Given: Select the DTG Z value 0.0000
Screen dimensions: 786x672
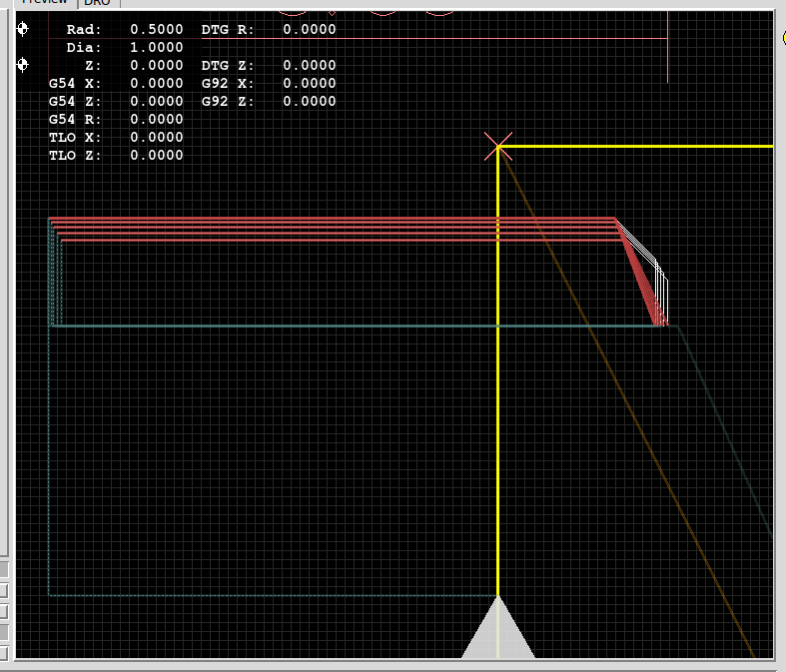Looking at the screenshot, I should (310, 66).
